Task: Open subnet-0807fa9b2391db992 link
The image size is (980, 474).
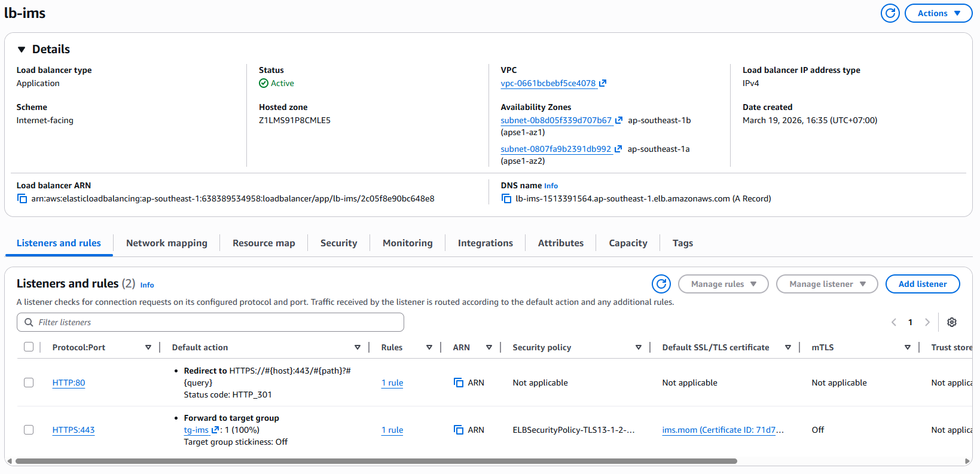Action: pyautogui.click(x=556, y=149)
